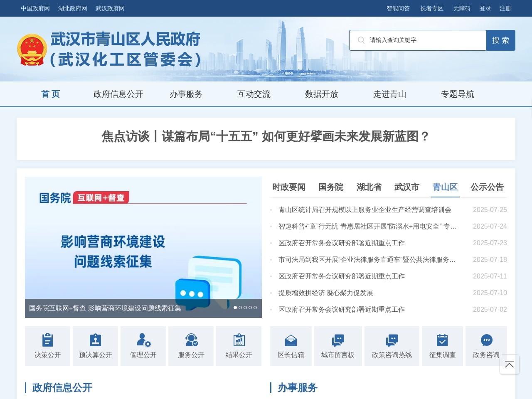
Task: Open 政府信息公开 navigation menu
Action: 118,94
